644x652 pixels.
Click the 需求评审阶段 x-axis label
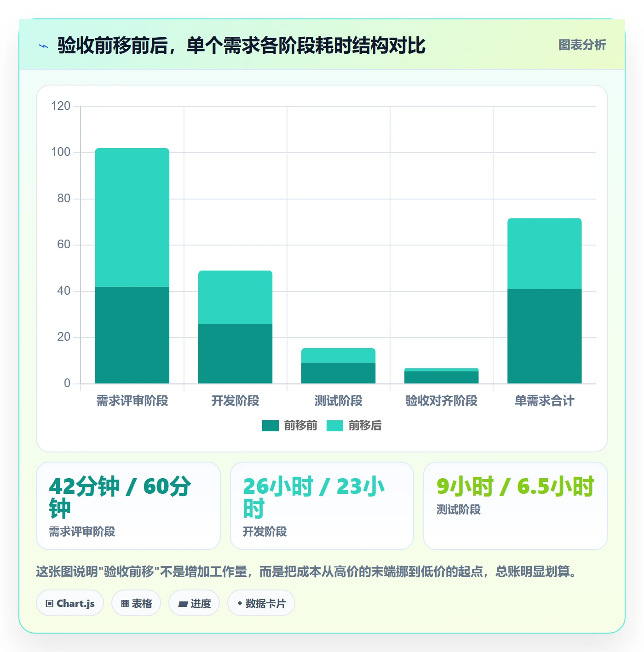pyautogui.click(x=132, y=401)
